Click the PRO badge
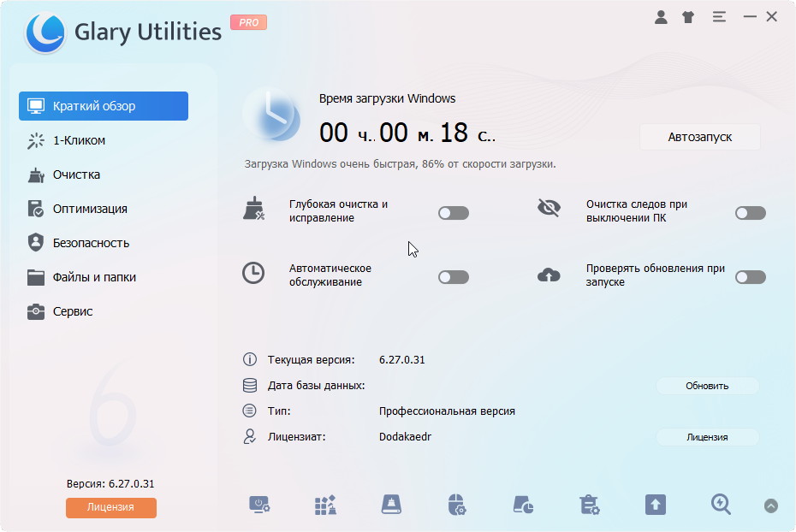The height and width of the screenshot is (532, 796). 249,22
